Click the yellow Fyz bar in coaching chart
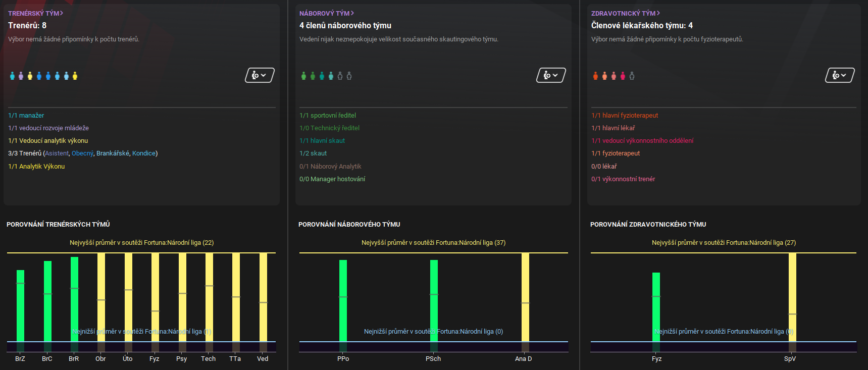Viewport: 868px width, 370px height. pos(155,298)
